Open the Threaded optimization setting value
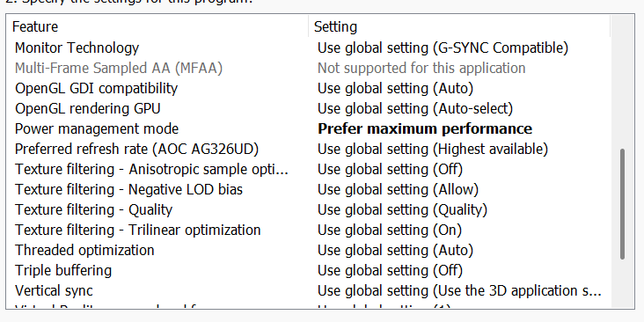This screenshot has width=644, height=322. pos(395,250)
